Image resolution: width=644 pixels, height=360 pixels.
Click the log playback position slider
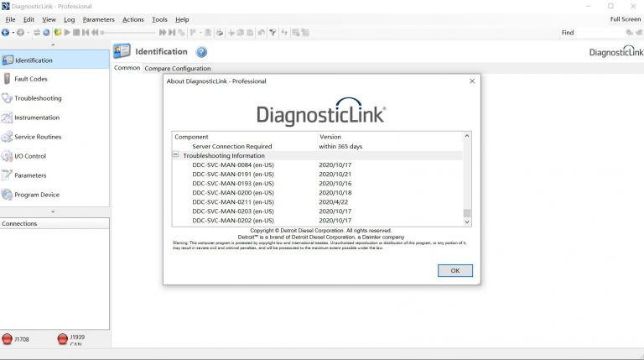(128, 33)
